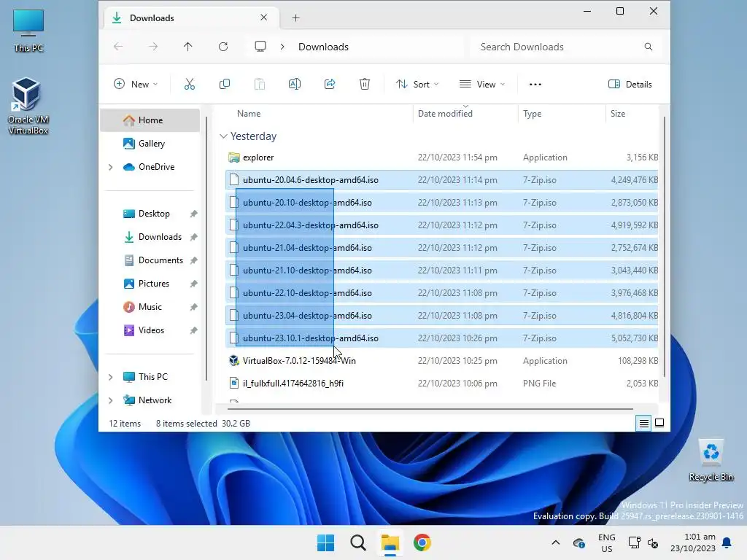Add a new Explorer tab
This screenshot has width=747, height=560.
(296, 18)
